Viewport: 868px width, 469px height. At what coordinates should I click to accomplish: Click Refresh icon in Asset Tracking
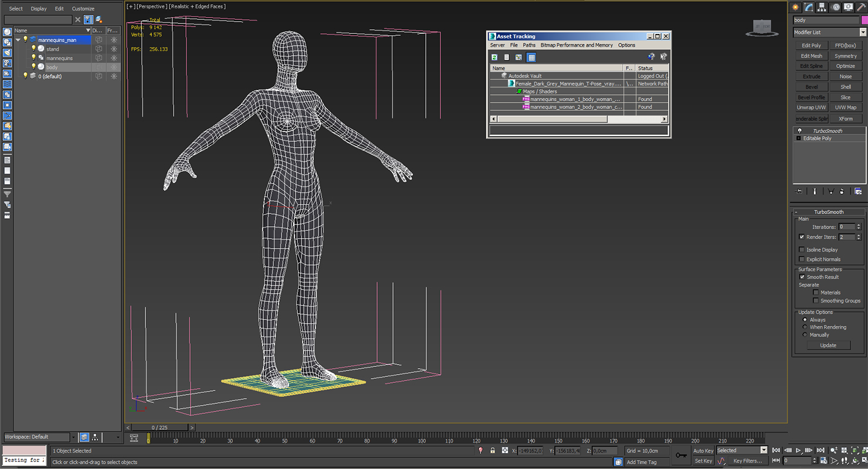point(494,57)
